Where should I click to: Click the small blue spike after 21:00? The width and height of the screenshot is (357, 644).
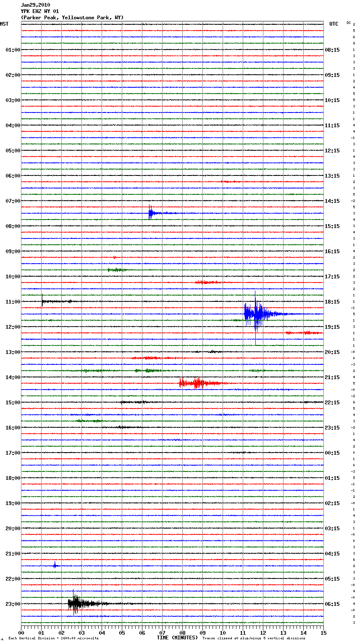55,565
